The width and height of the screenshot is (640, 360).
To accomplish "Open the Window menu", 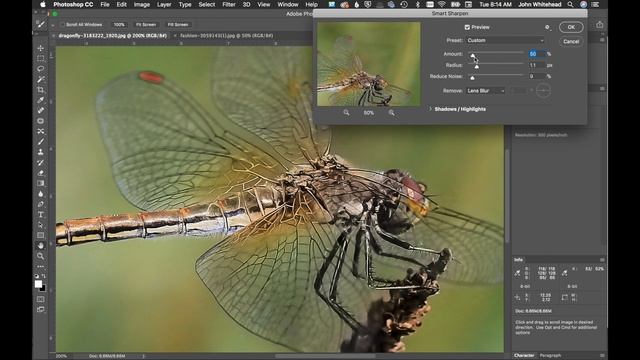I will point(288,4).
